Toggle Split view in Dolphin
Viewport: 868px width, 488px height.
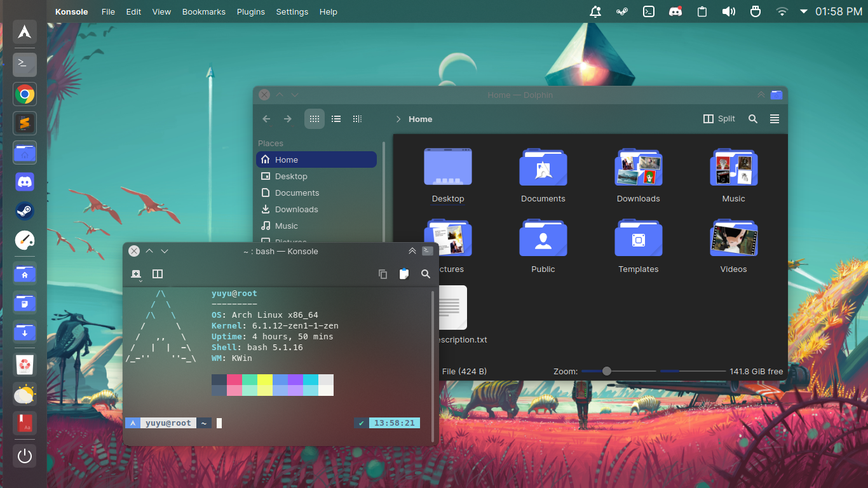pos(719,119)
